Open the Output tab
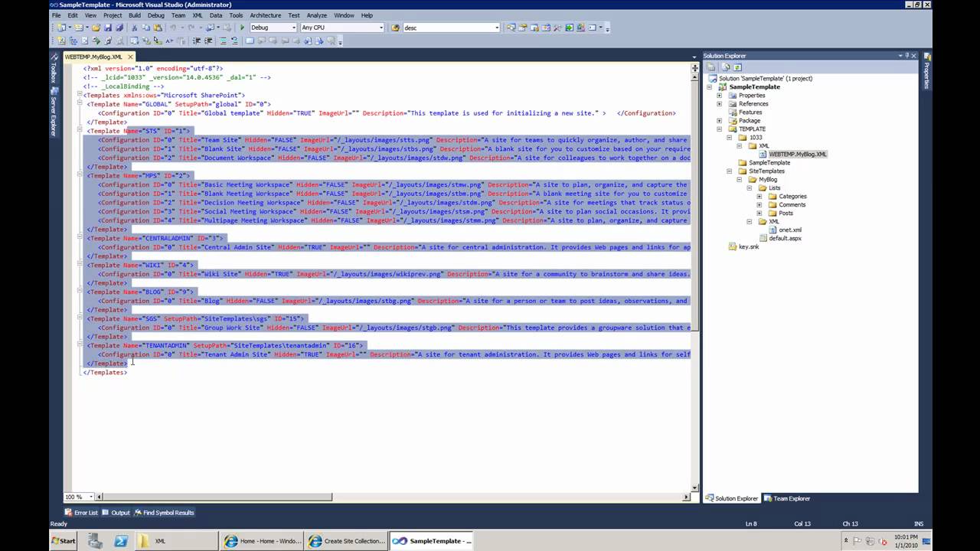The height and width of the screenshot is (551, 980). [x=116, y=513]
